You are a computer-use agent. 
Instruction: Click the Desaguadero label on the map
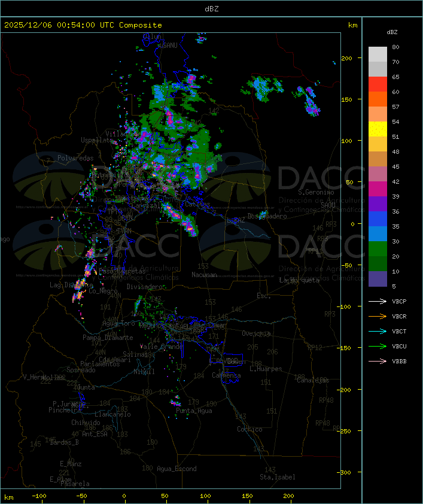pyautogui.click(x=267, y=216)
